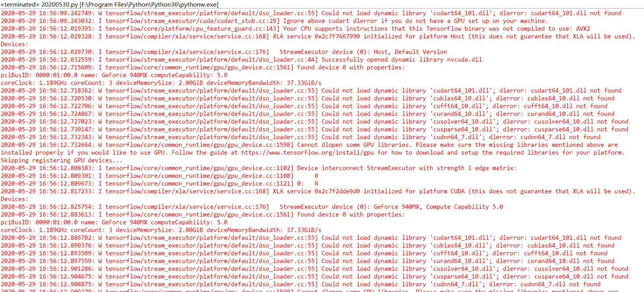The width and height of the screenshot is (644, 292).
Task: Select 'Successfully opened dynamic library nvcuda.dll' line
Action: pos(241,60)
